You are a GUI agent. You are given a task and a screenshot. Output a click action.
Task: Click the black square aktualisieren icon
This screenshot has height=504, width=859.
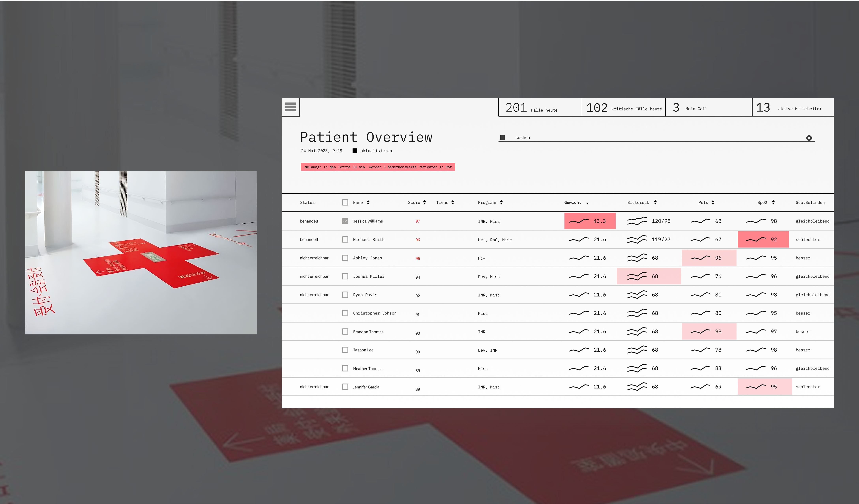355,150
